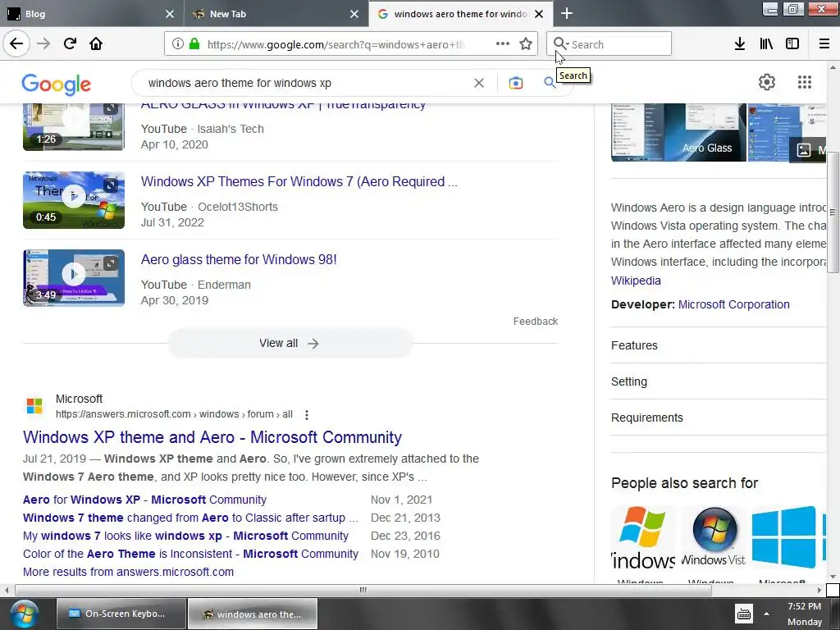Open the Windows Start orb
The width and height of the screenshot is (840, 630).
(24, 614)
